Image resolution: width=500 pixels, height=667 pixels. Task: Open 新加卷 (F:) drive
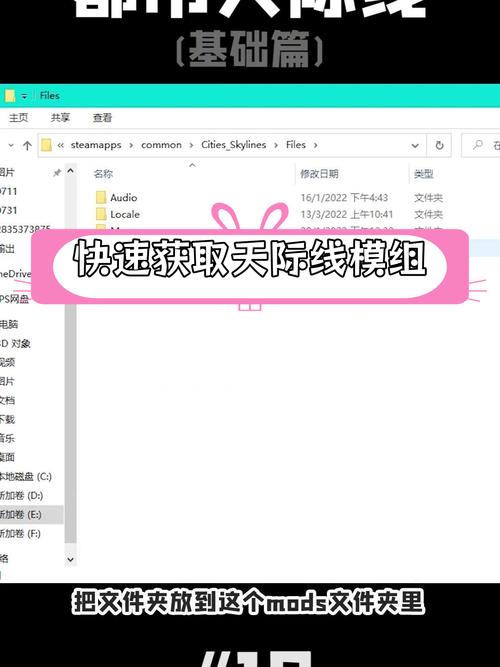pyautogui.click(x=20, y=533)
